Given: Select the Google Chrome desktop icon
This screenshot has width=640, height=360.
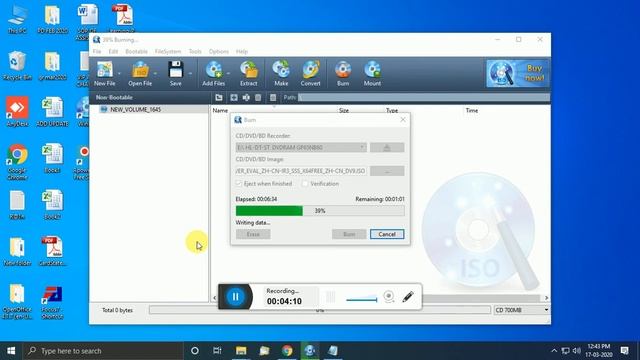Looking at the screenshot, I should tap(17, 162).
